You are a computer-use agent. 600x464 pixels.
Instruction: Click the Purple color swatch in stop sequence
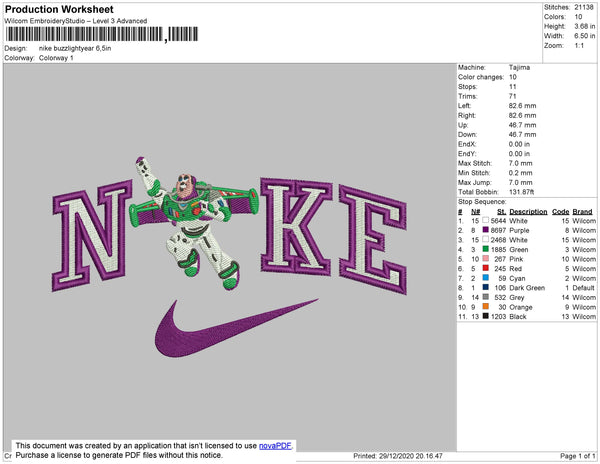point(486,230)
